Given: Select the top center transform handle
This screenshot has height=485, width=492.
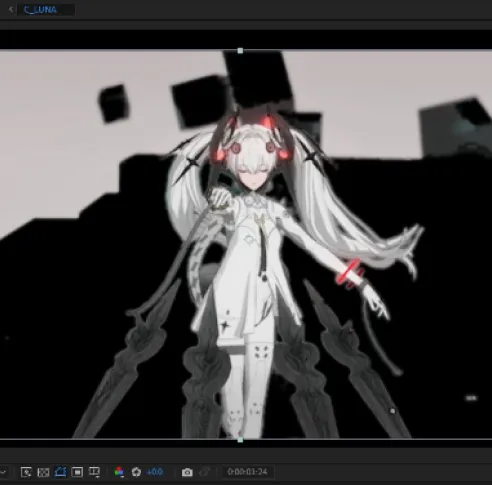Looking at the screenshot, I should [240, 51].
